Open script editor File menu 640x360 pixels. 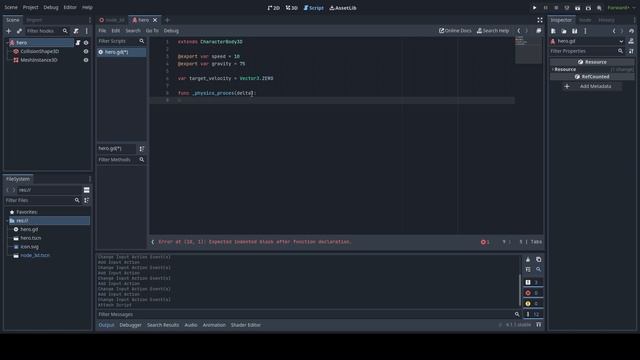(x=102, y=31)
